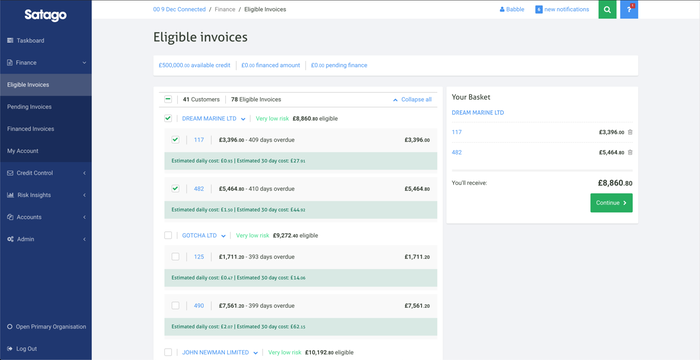Click Log Out text in the sidebar
The width and height of the screenshot is (700, 360).
pyautogui.click(x=27, y=349)
